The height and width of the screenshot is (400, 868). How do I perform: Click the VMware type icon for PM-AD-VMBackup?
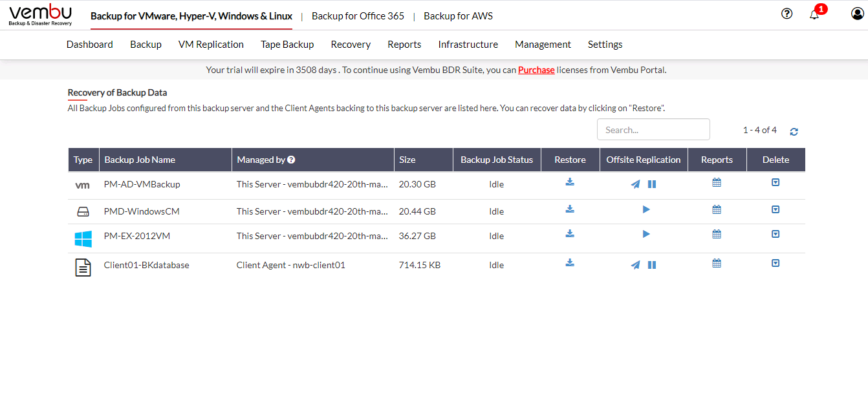click(83, 185)
